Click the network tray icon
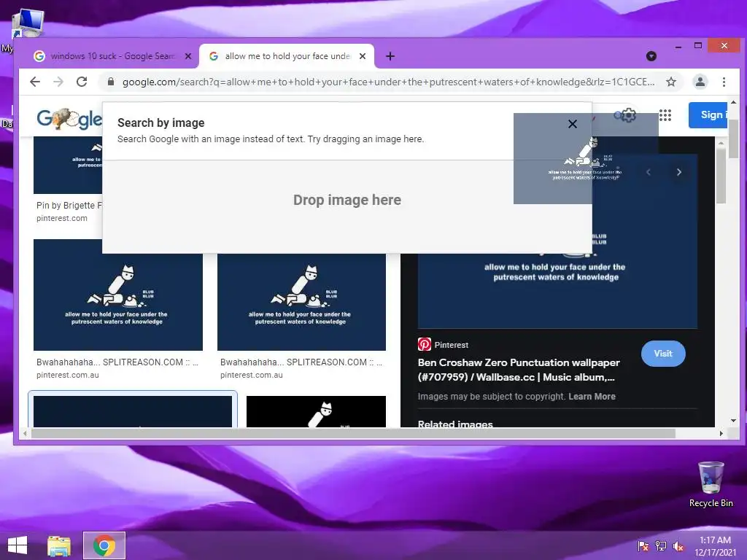This screenshot has height=560, width=747. 660,546
